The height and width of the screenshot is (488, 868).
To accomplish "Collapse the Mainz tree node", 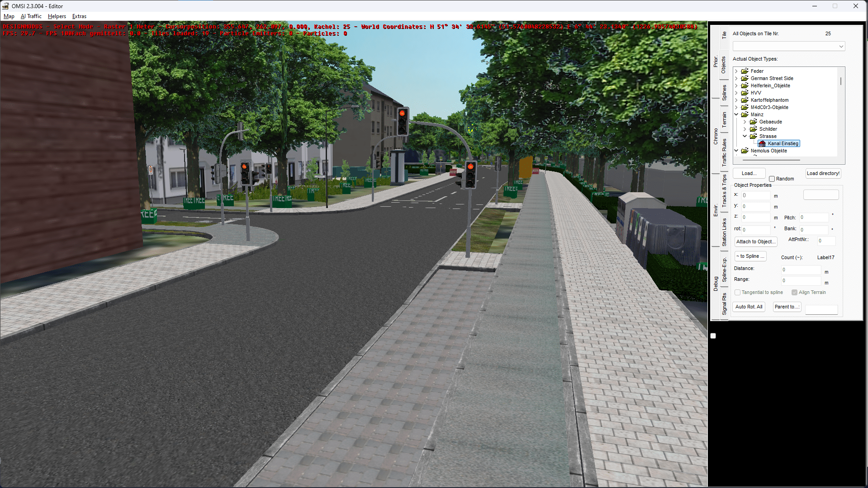I will (736, 114).
